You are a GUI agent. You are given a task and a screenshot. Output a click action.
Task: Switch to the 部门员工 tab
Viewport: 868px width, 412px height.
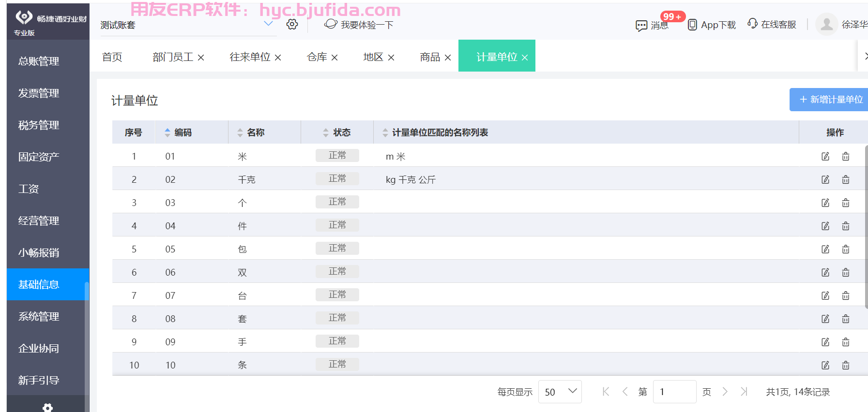[x=173, y=57]
